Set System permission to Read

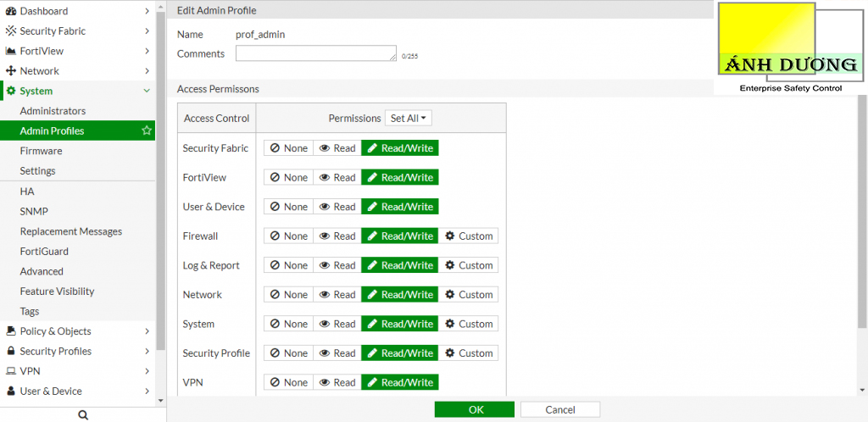click(x=337, y=324)
